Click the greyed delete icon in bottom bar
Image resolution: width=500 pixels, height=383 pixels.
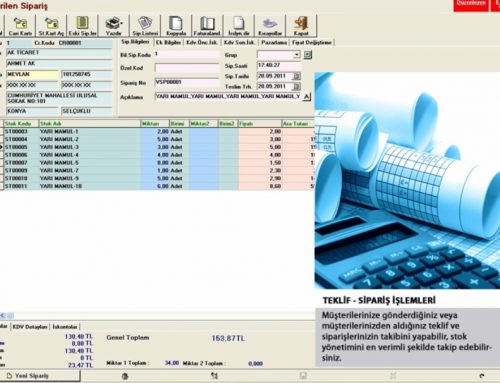click(393, 376)
